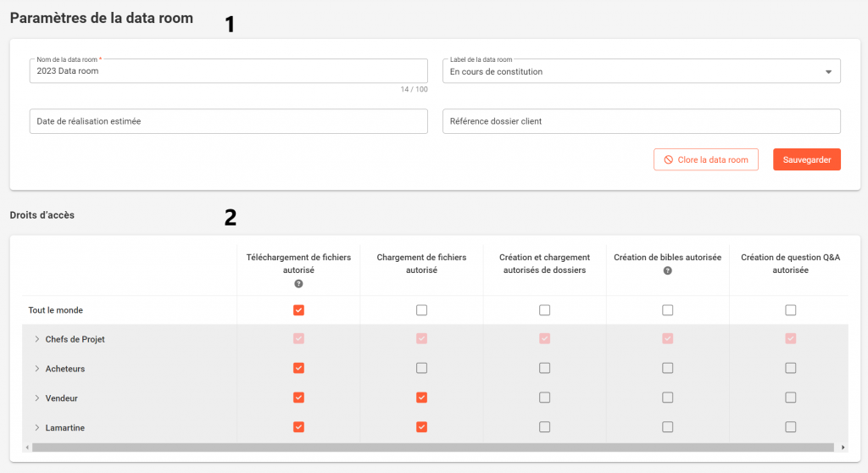Image resolution: width=868 pixels, height=473 pixels.
Task: Click help icon under Téléchargement de fichiers autorisé
Action: click(298, 284)
